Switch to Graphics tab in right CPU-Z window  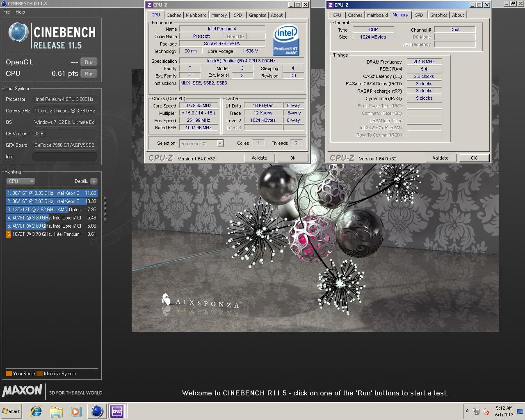click(x=439, y=15)
